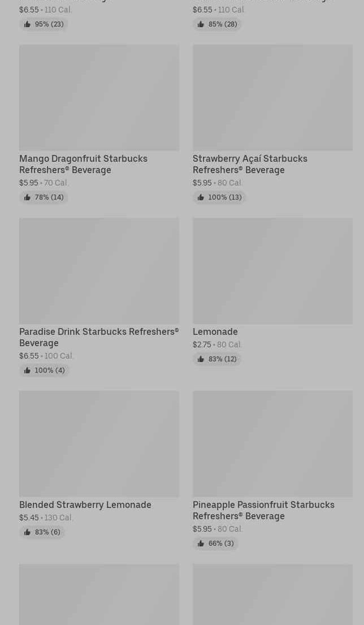Click the Blended Strawberry Lemonade product image
The height and width of the screenshot is (625, 364).
pyautogui.click(x=99, y=444)
